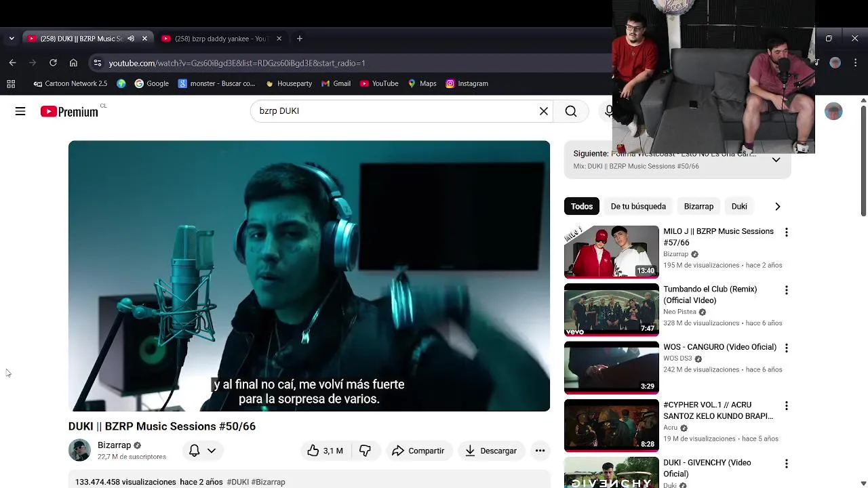Click the Neo Pistea channel name
868x488 pixels.
[679, 312]
